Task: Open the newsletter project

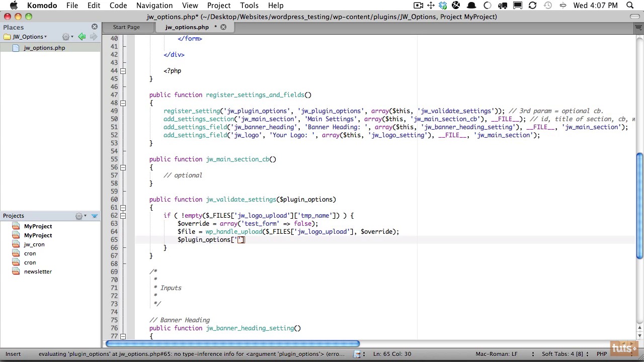Action: point(38,271)
